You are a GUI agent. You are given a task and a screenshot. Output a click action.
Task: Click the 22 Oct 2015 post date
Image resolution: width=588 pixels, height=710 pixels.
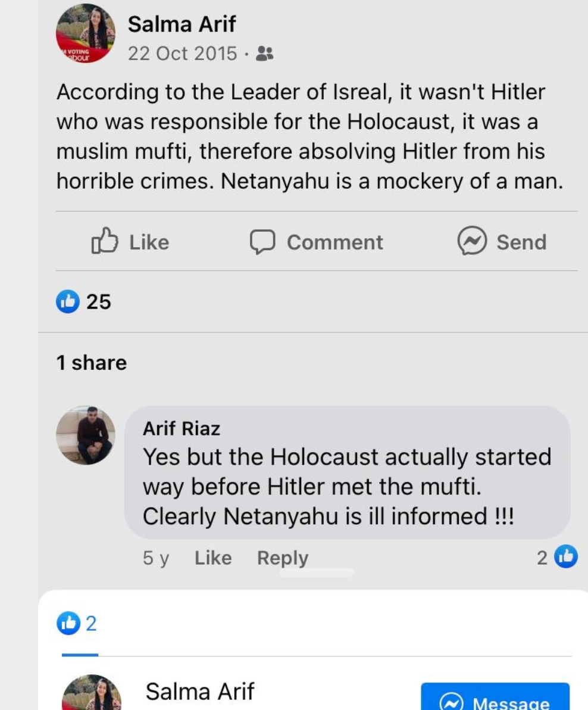click(182, 54)
